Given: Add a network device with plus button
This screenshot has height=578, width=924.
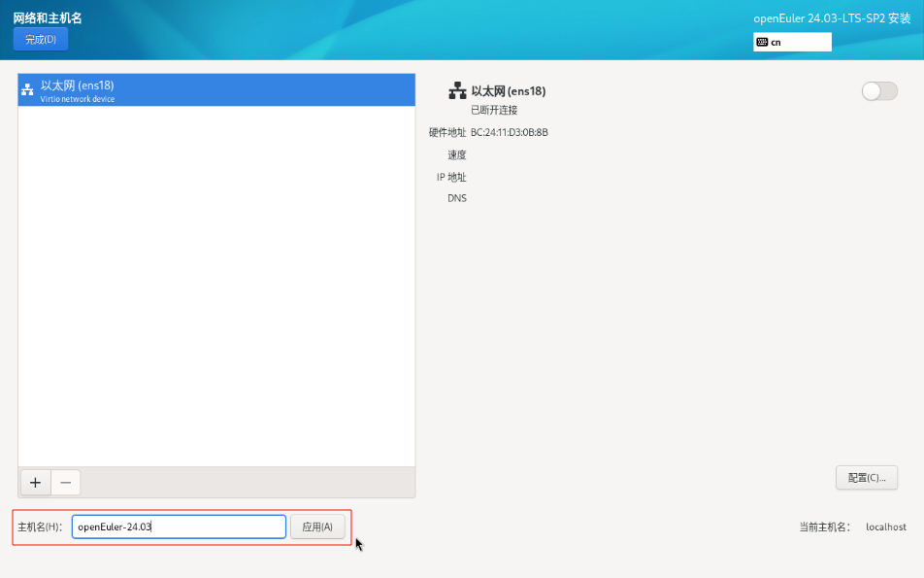Looking at the screenshot, I should click(35, 483).
